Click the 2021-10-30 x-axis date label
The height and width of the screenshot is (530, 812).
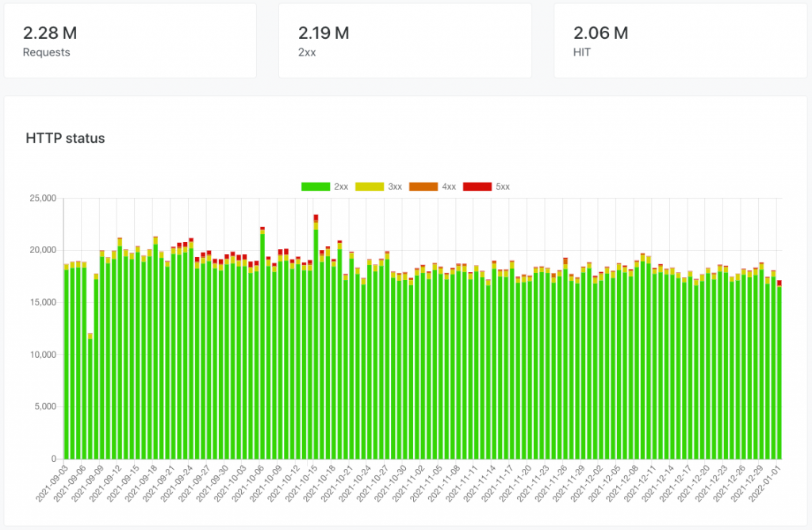(391, 483)
